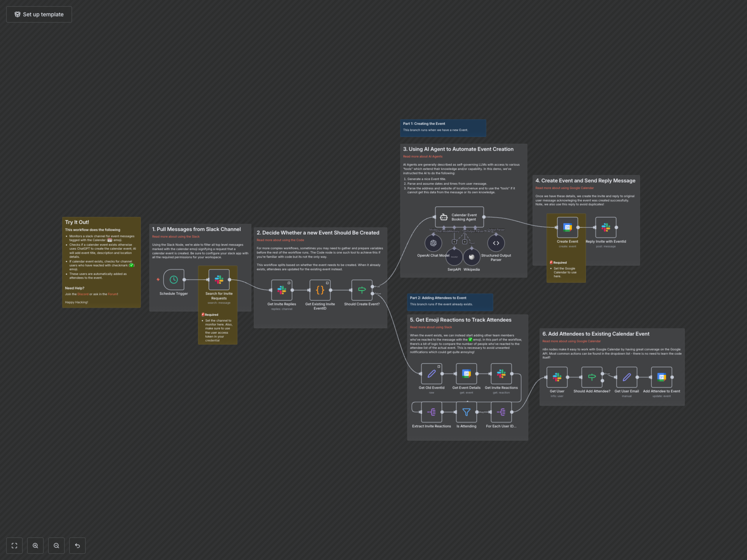Click the Add Attendee to Event node
The image size is (747, 560).
(662, 377)
